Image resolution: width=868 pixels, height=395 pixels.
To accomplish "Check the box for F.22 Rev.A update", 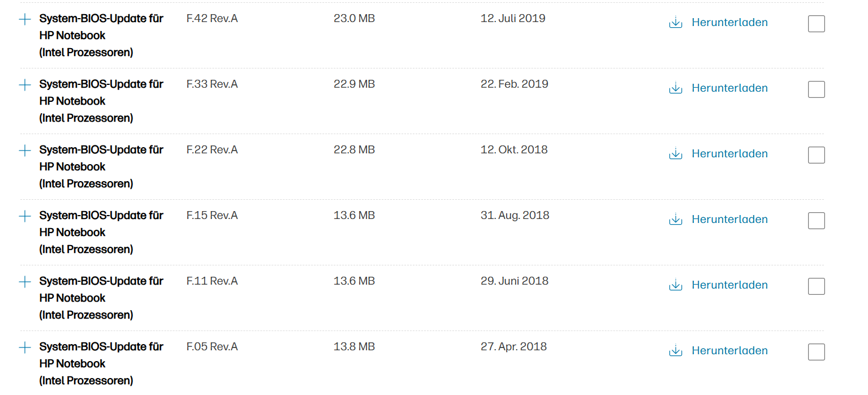I will [x=817, y=155].
